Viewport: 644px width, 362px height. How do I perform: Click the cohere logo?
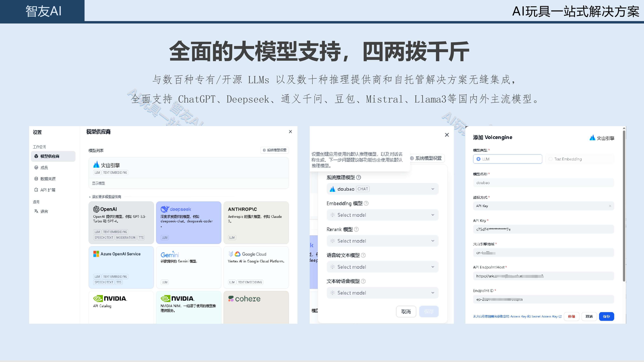tap(244, 299)
